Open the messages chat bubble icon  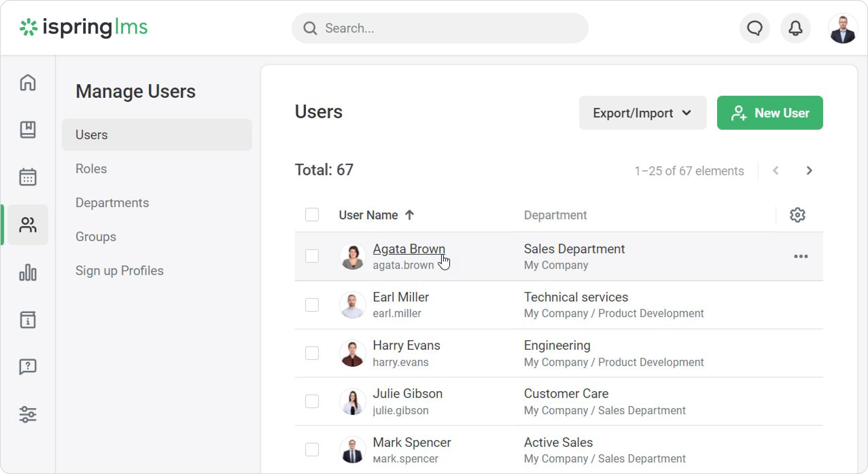[754, 28]
